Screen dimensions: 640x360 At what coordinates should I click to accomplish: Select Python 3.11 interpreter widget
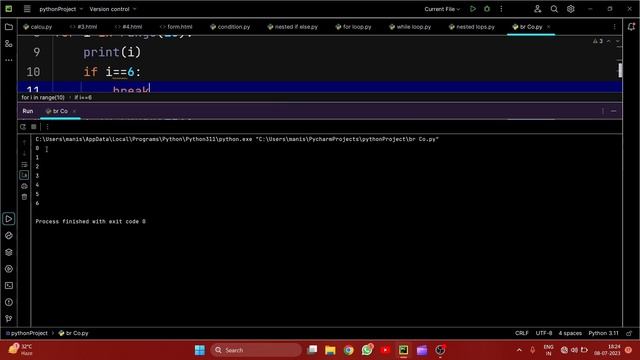tap(603, 333)
